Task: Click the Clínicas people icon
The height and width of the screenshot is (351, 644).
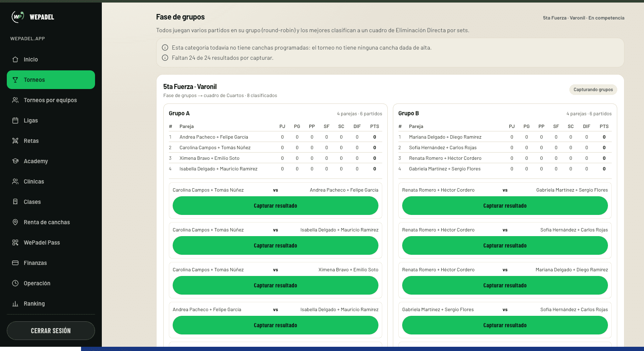Action: (15, 181)
